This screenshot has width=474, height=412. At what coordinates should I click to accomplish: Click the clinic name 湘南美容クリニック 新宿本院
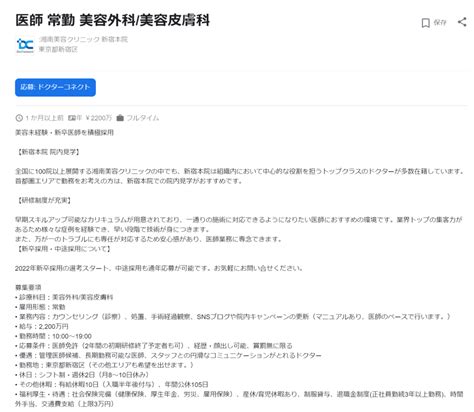83,39
